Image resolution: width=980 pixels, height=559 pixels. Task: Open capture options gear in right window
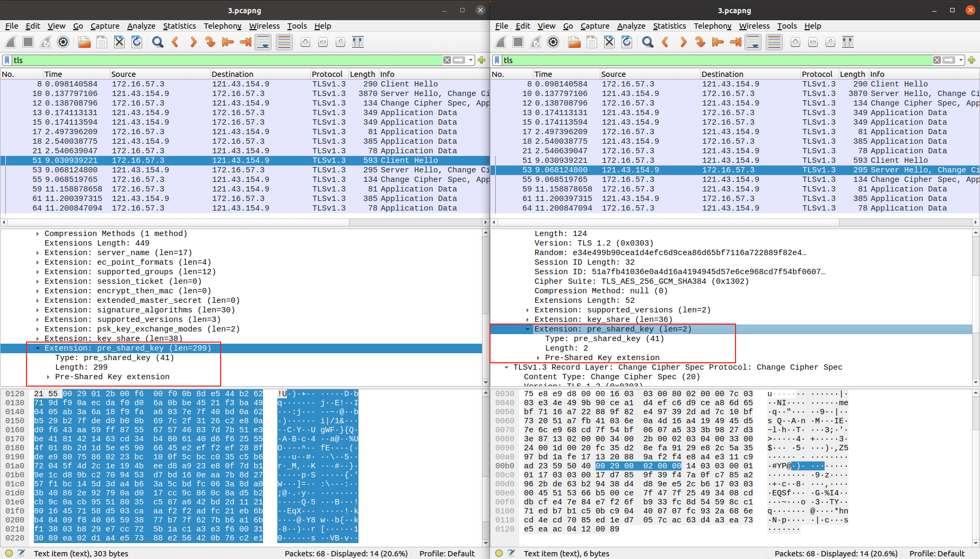tap(553, 42)
